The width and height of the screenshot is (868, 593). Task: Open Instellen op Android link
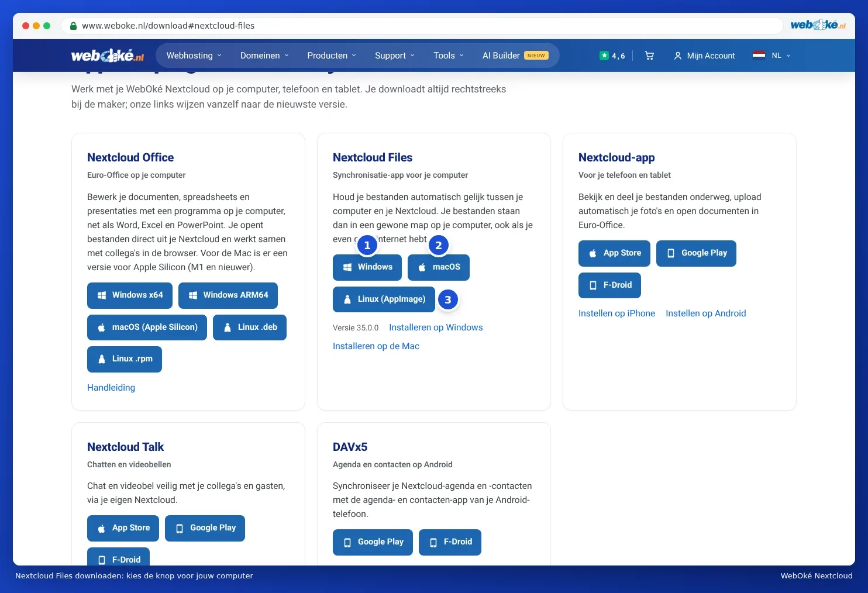(705, 313)
